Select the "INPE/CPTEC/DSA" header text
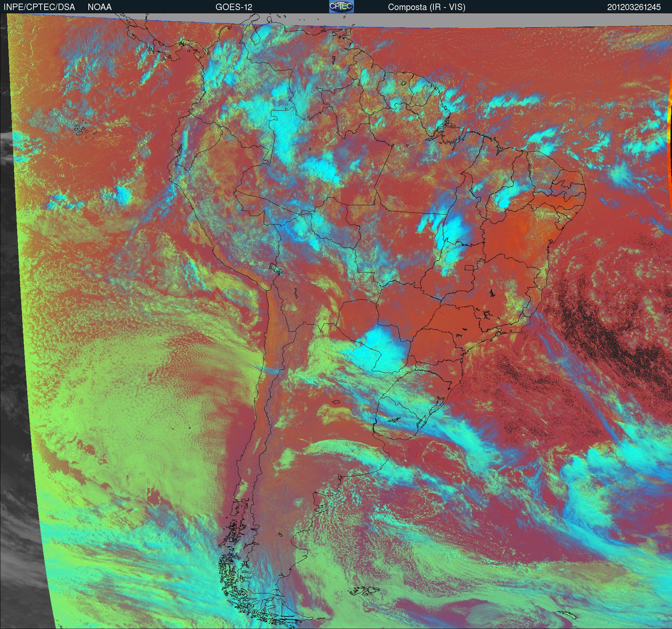Image resolution: width=672 pixels, height=629 pixels. [39, 7]
